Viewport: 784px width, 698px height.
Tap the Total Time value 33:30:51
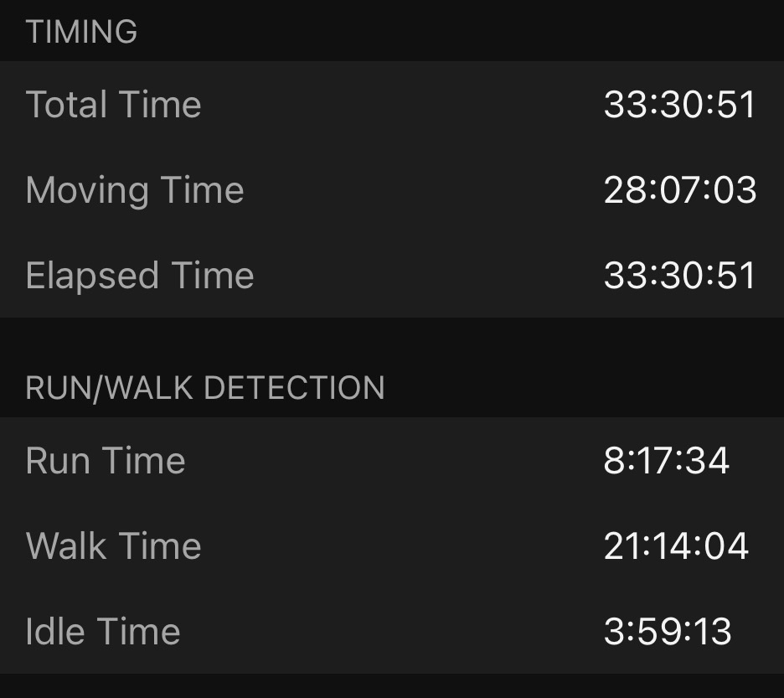point(679,105)
